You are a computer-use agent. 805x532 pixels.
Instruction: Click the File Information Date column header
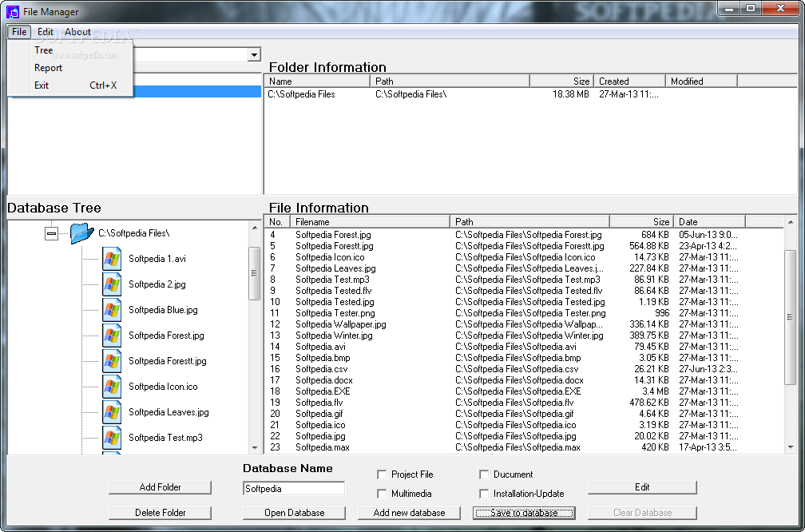tap(709, 222)
